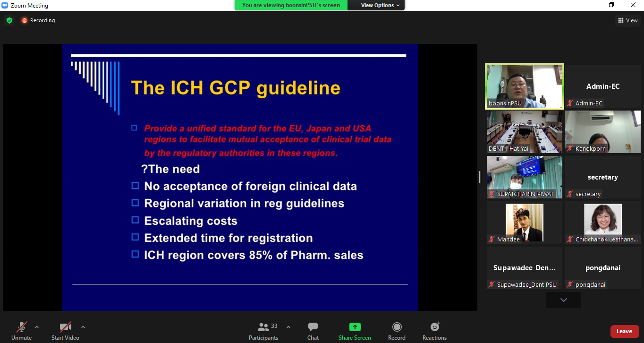The width and height of the screenshot is (644, 343).
Task: Select the DENT1 Hat Yai video tile
Action: point(525,132)
